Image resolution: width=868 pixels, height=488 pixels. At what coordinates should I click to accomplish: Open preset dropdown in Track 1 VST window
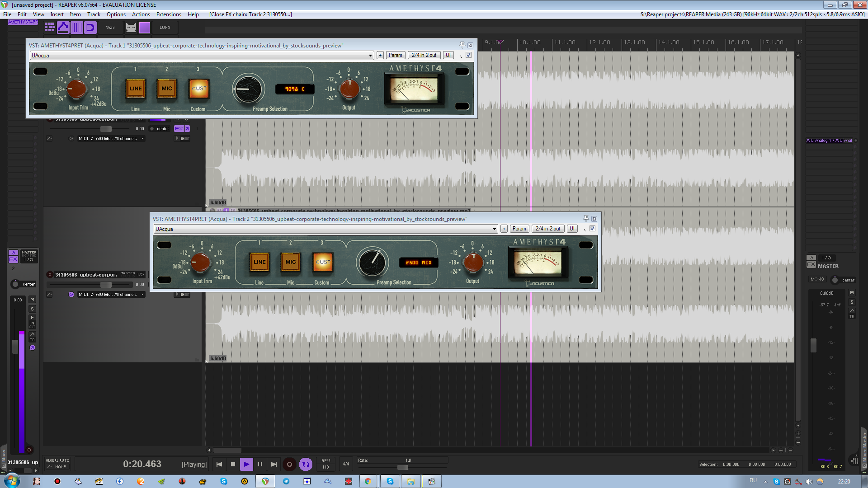[x=202, y=56]
